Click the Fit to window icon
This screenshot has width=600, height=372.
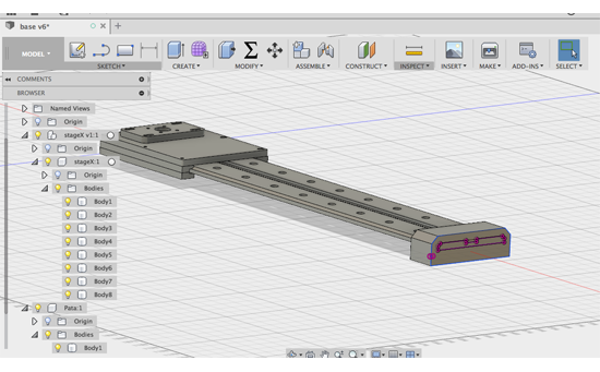[353, 354]
